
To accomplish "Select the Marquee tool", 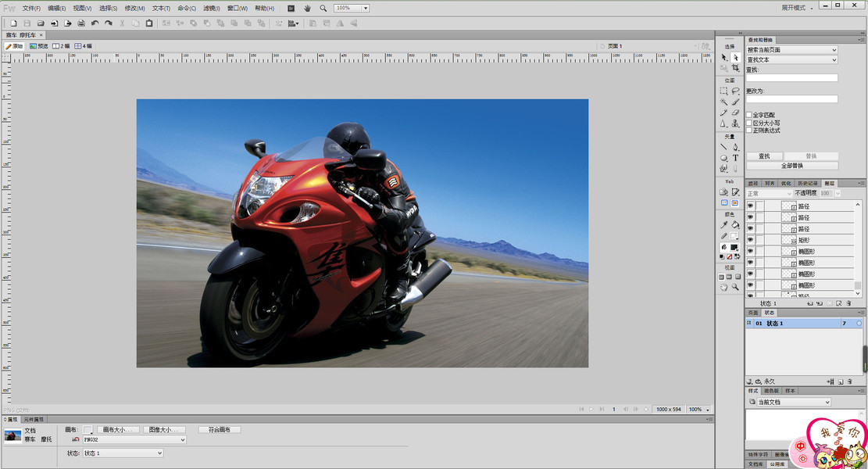I will pos(723,91).
